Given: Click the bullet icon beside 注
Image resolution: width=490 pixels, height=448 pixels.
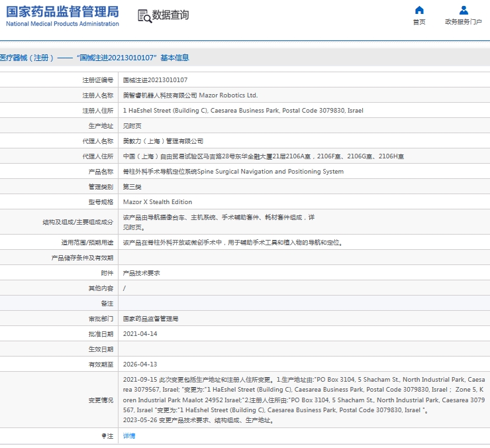Looking at the screenshot, I should coord(104,435).
